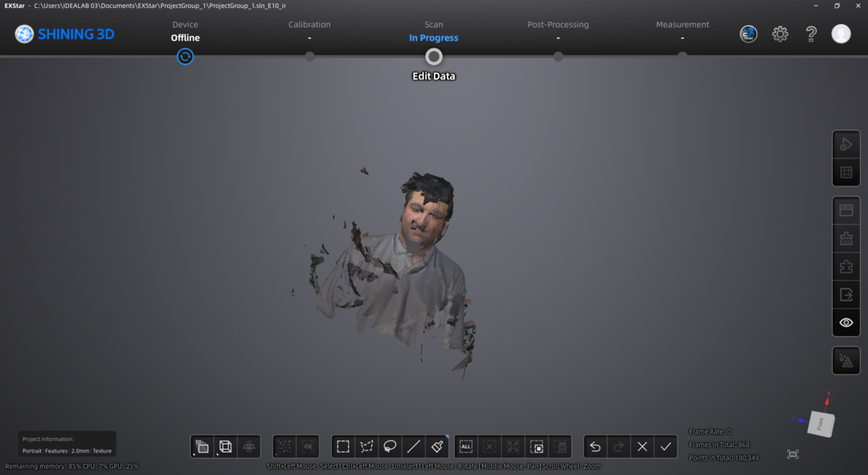This screenshot has height=475, width=868.
Task: Click the generate point cloud triangle icon
Action: [845, 361]
